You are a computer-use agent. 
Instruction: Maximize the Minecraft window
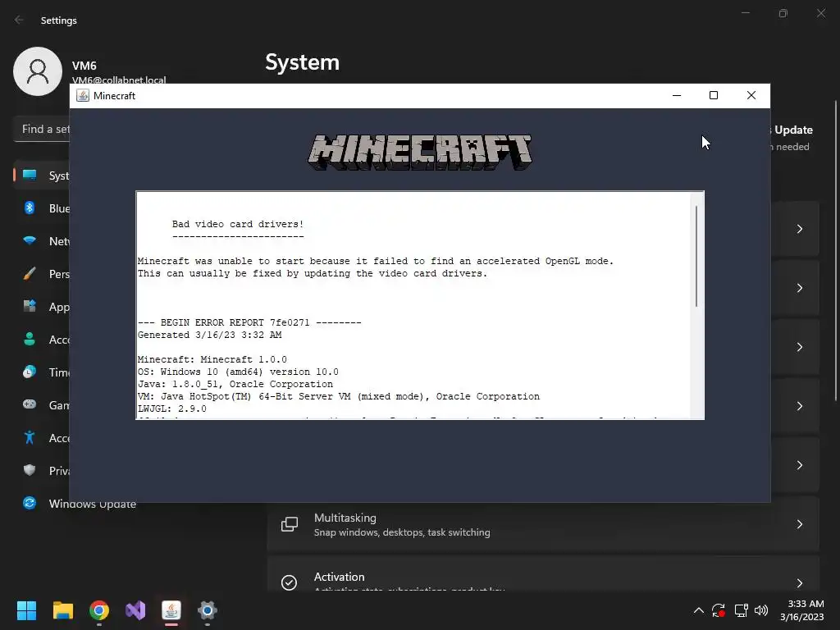coord(714,95)
